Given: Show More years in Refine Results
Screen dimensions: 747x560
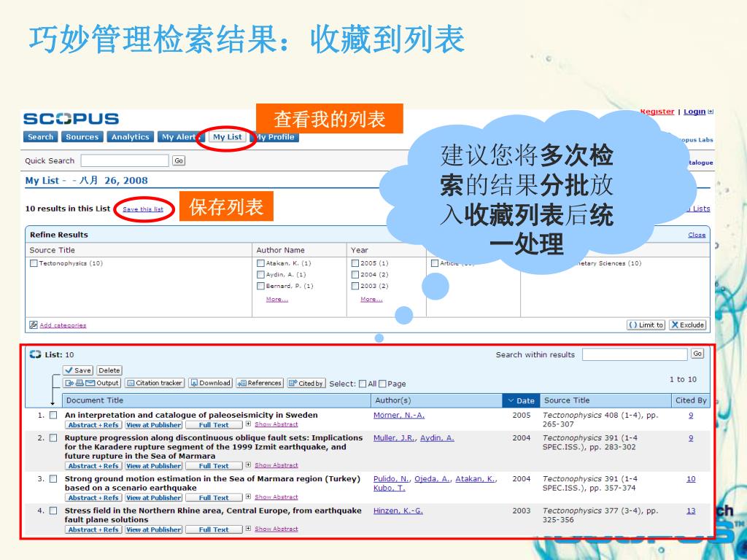Looking at the screenshot, I should (x=371, y=300).
